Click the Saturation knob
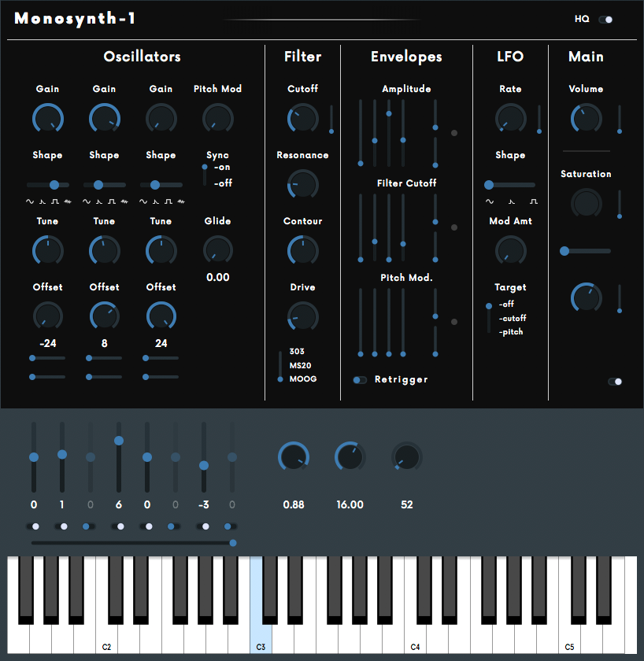This screenshot has height=661, width=644. (x=586, y=203)
